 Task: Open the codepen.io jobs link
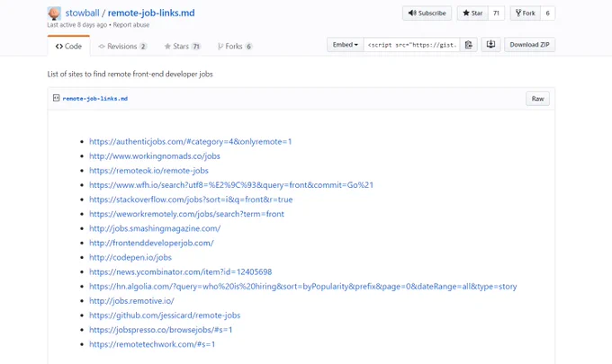[x=130, y=258]
